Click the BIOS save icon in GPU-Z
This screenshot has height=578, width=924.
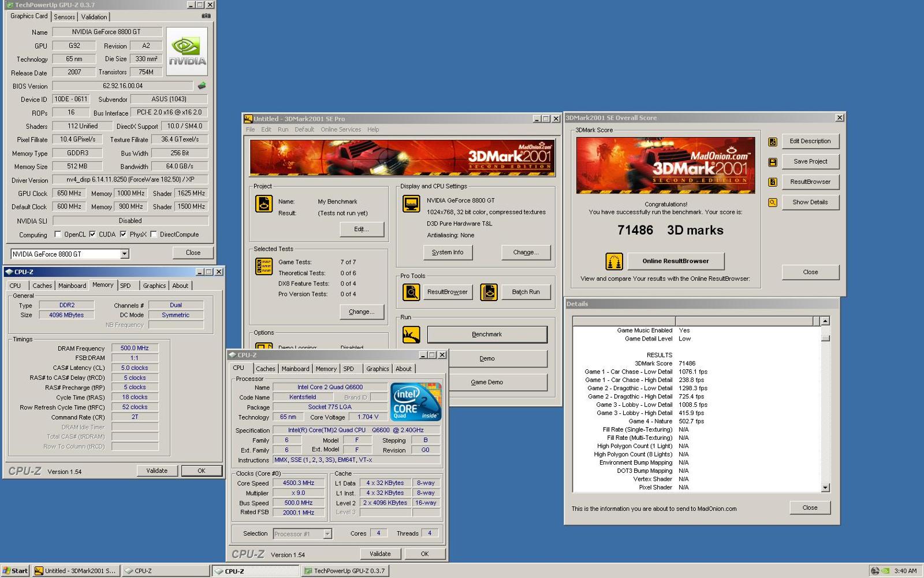coord(202,86)
